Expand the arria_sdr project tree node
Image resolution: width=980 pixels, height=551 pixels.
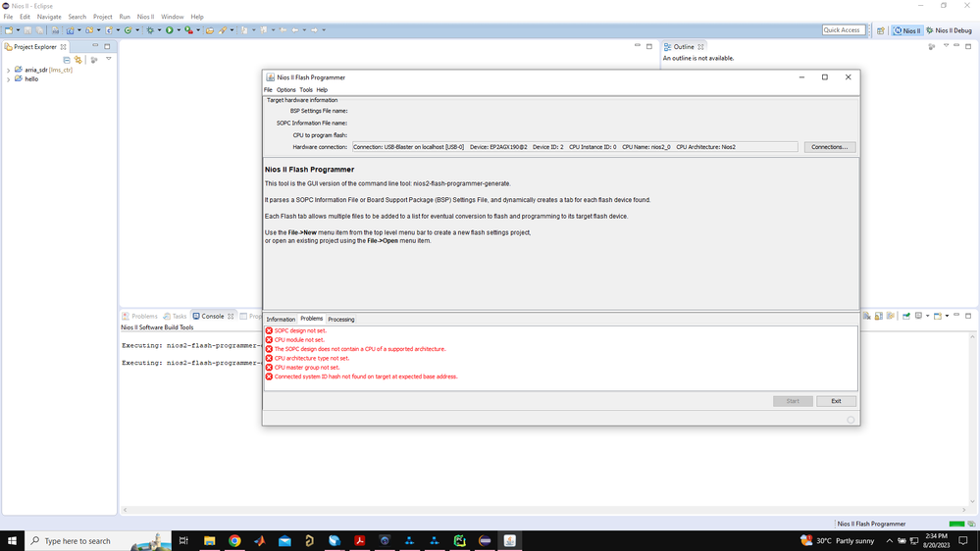[9, 71]
